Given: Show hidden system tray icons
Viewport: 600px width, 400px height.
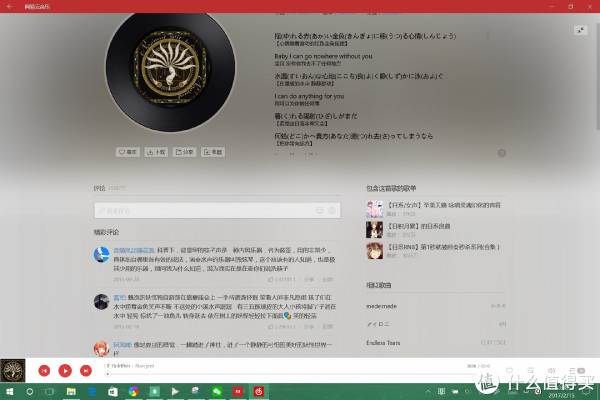Looking at the screenshot, I should coord(428,392).
